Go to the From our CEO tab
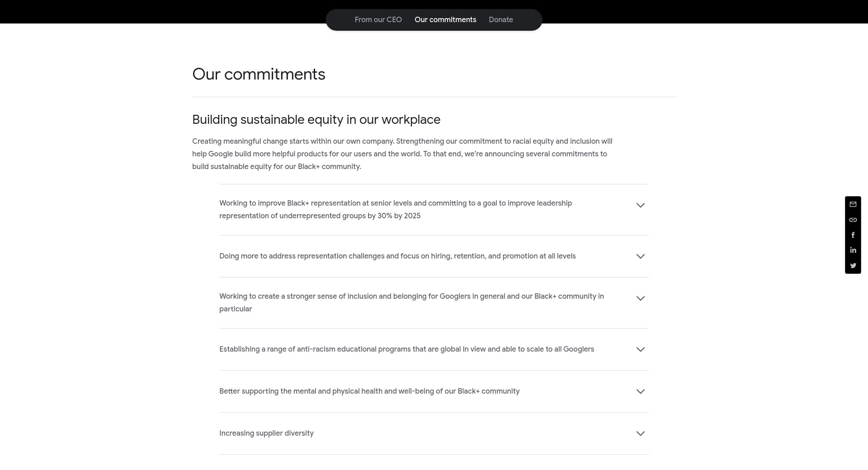The width and height of the screenshot is (868, 470). (378, 20)
